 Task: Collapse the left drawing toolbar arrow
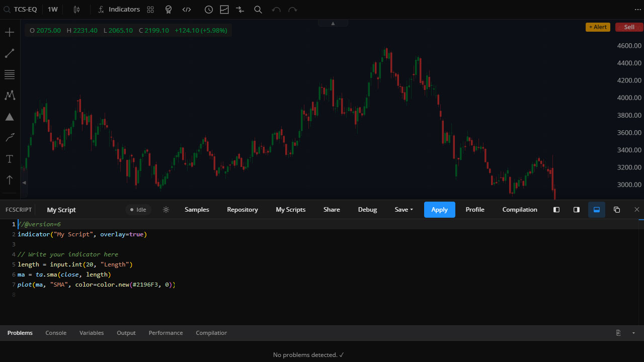(x=24, y=183)
